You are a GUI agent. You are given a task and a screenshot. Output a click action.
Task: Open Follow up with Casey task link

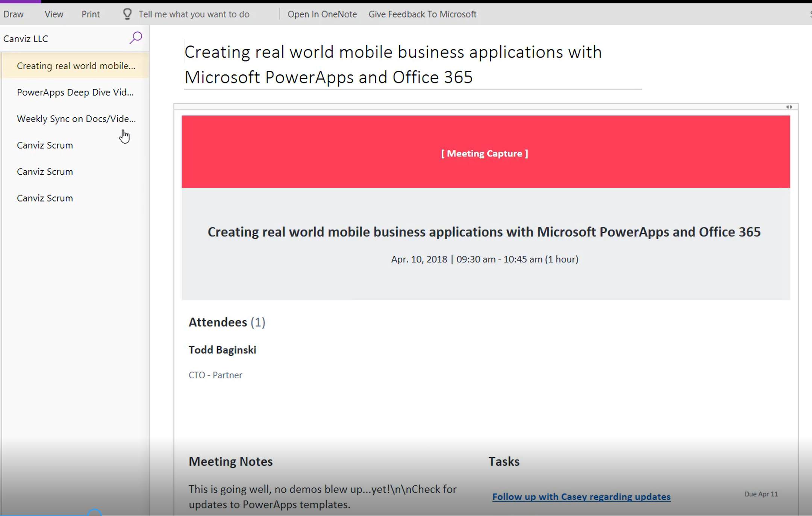tap(581, 497)
